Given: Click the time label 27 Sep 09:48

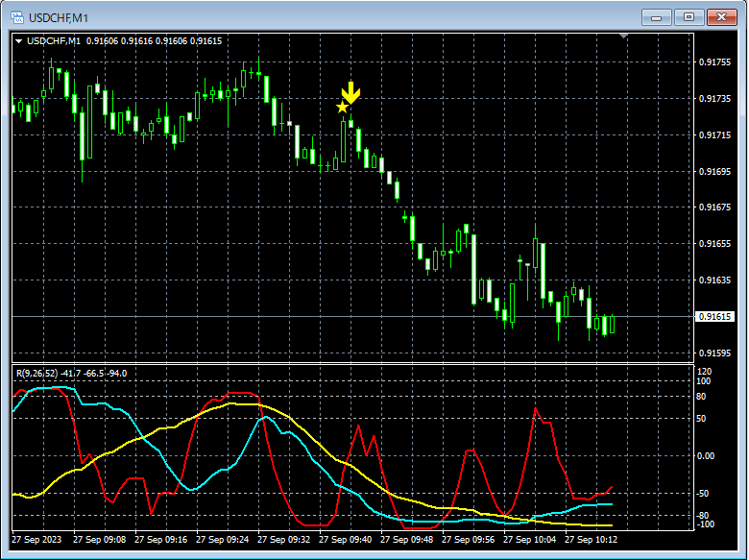Looking at the screenshot, I should pos(407,540).
